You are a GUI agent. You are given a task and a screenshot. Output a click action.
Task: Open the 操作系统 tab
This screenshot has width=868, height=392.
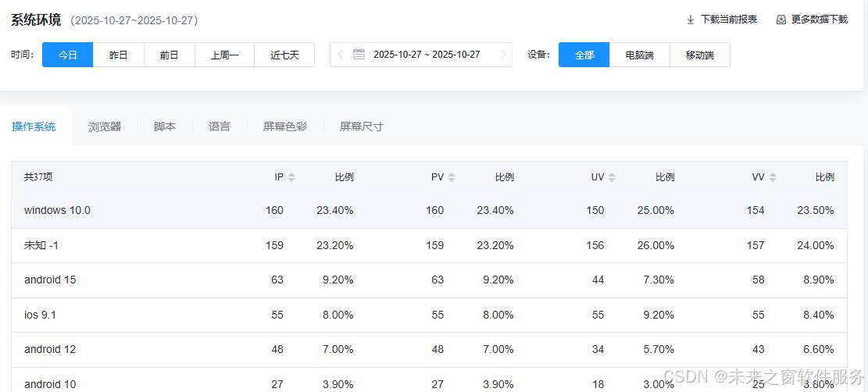(x=34, y=127)
